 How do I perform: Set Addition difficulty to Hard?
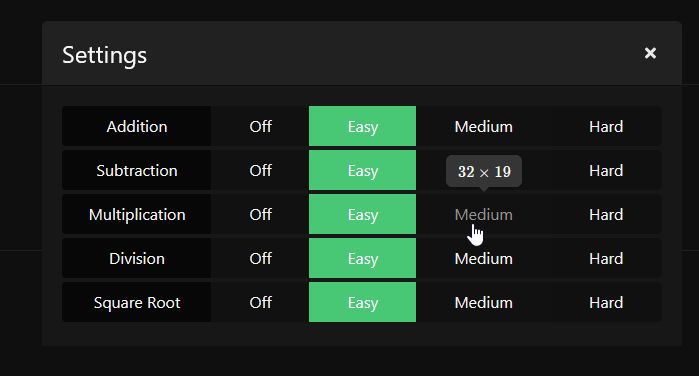point(606,126)
